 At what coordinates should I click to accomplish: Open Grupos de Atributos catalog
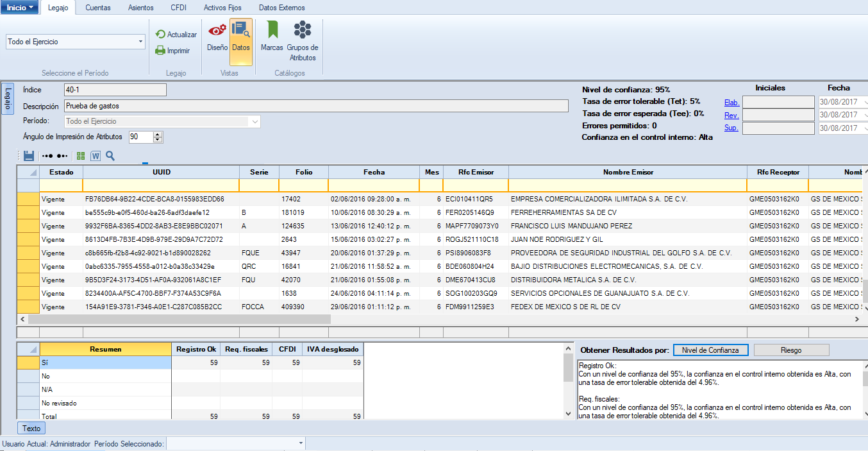point(303,40)
